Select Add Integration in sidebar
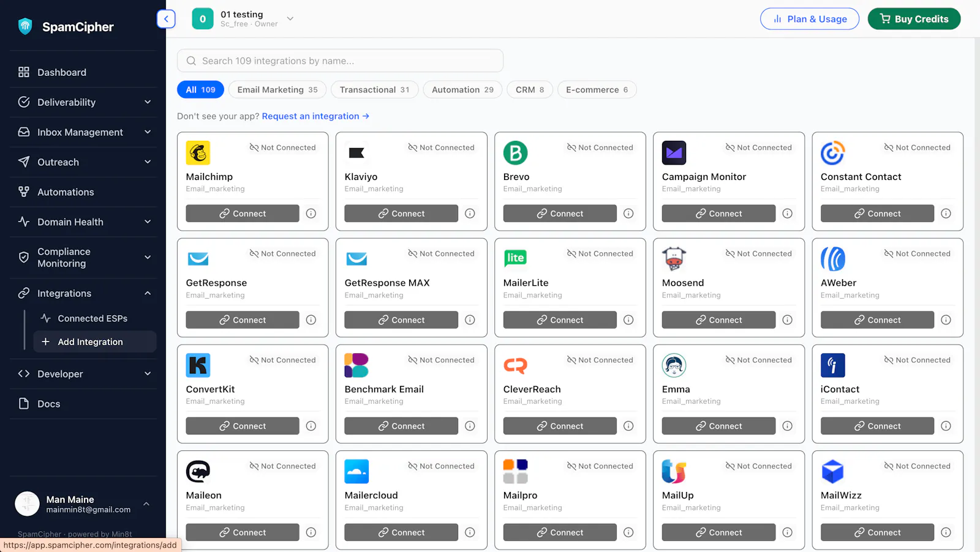The width and height of the screenshot is (980, 552). 95,342
